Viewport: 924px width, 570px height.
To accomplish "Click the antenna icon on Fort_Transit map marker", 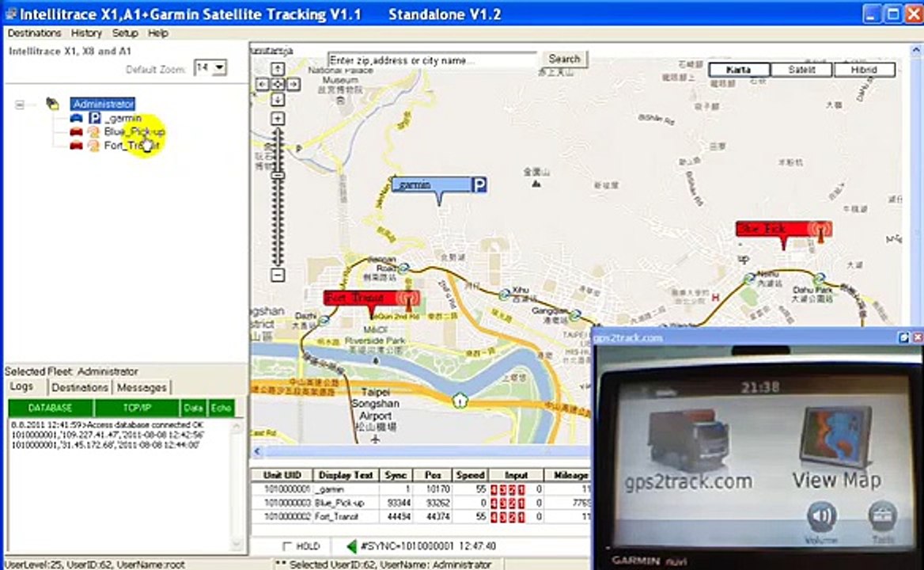I will tap(408, 298).
